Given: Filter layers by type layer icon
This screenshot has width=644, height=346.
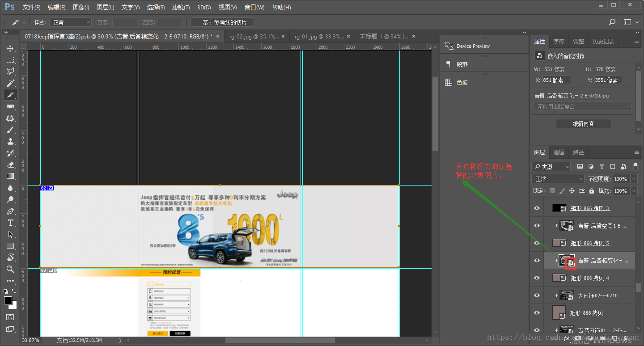Looking at the screenshot, I should [x=602, y=166].
